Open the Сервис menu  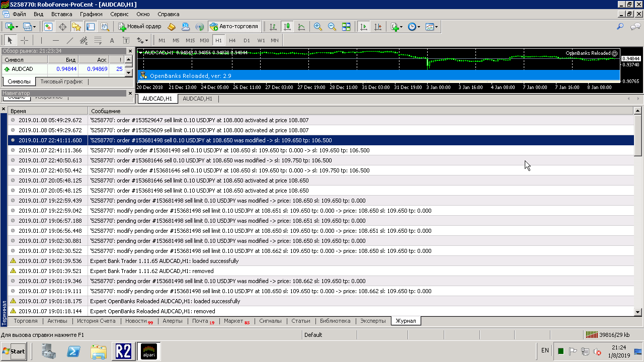click(x=119, y=14)
